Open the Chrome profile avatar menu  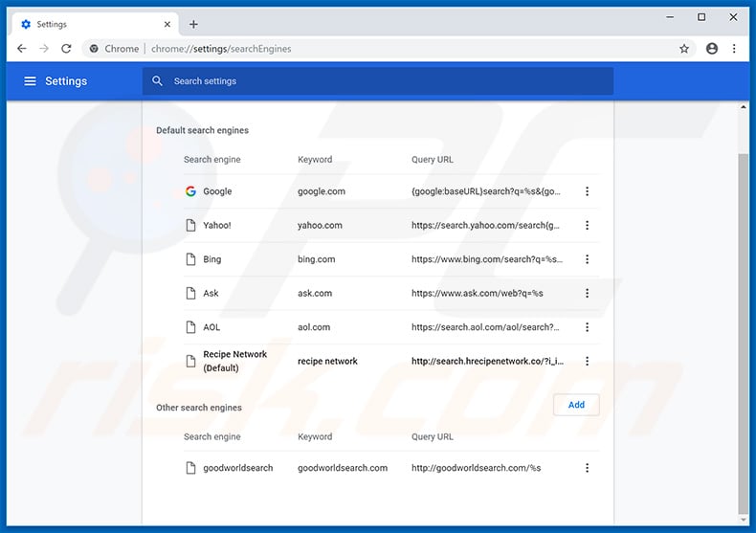[x=712, y=49]
